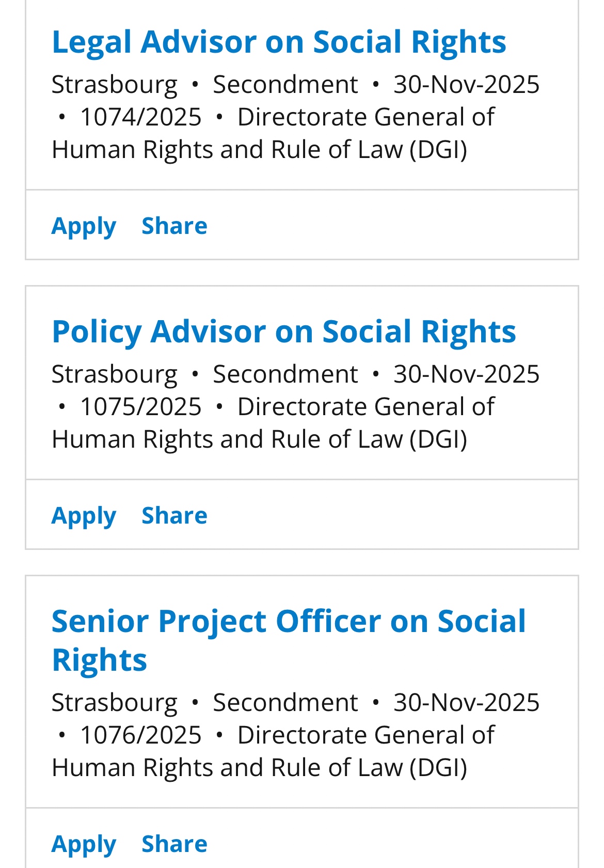Open the Legal Advisor on Social Rights posting
The height and width of the screenshot is (868, 604).
(x=279, y=42)
